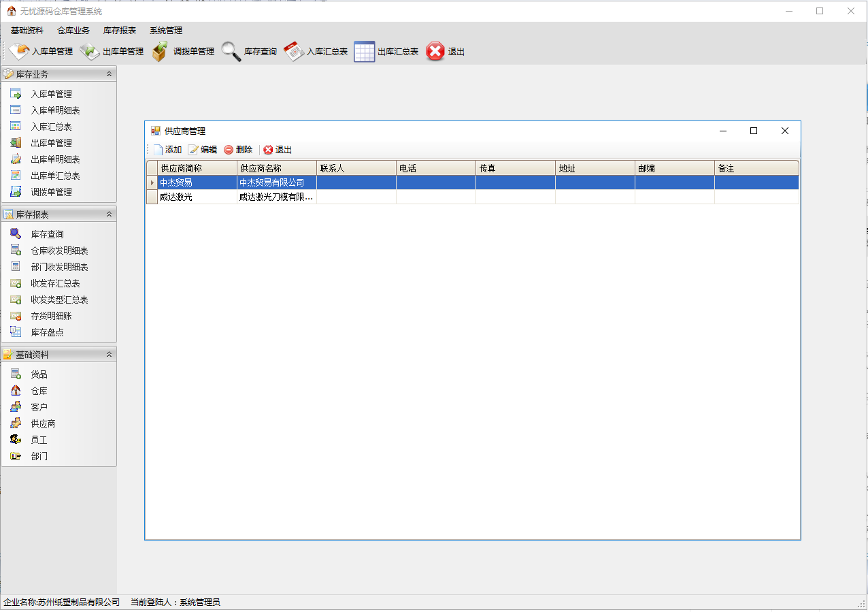Open 出库汇总表 grid toolbar icon
This screenshot has width=868, height=612.
point(364,52)
